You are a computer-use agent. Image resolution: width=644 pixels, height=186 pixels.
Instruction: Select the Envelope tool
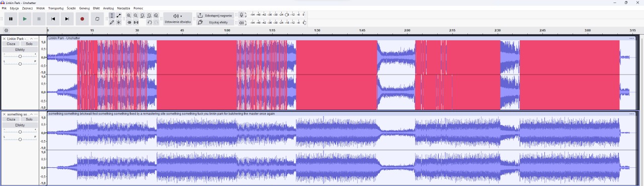click(x=119, y=16)
